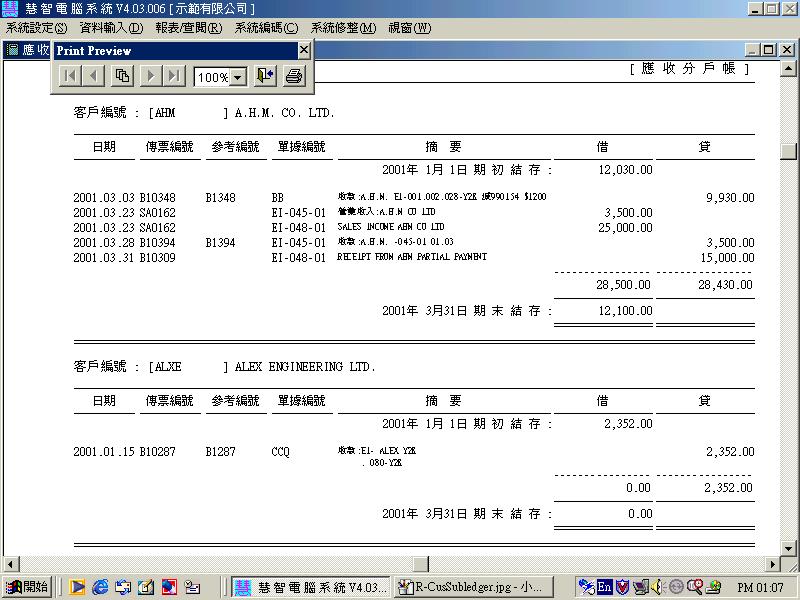Click the debit amount 25,000.00
Screen dimensions: 800x600
coord(625,228)
